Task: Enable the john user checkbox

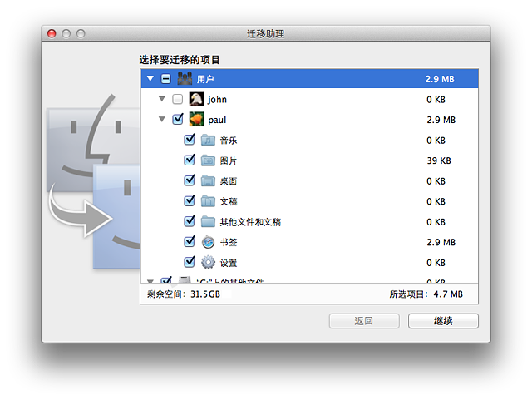Action: tap(177, 99)
